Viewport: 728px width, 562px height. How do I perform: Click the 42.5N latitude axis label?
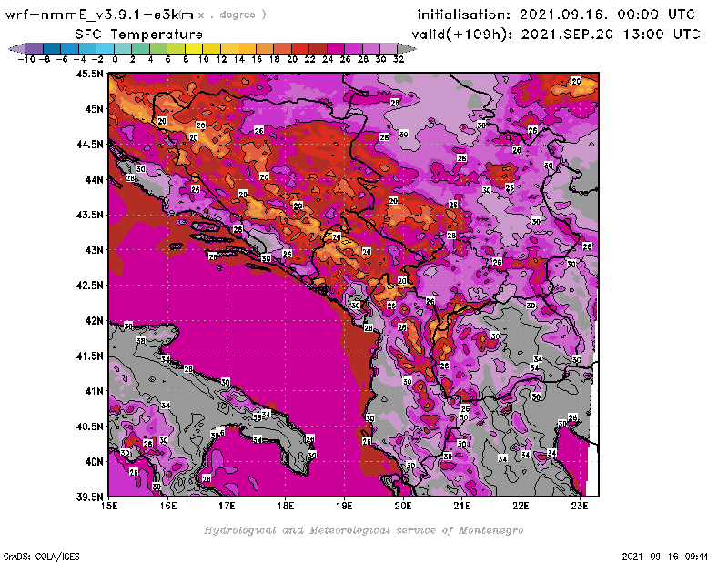(x=90, y=286)
